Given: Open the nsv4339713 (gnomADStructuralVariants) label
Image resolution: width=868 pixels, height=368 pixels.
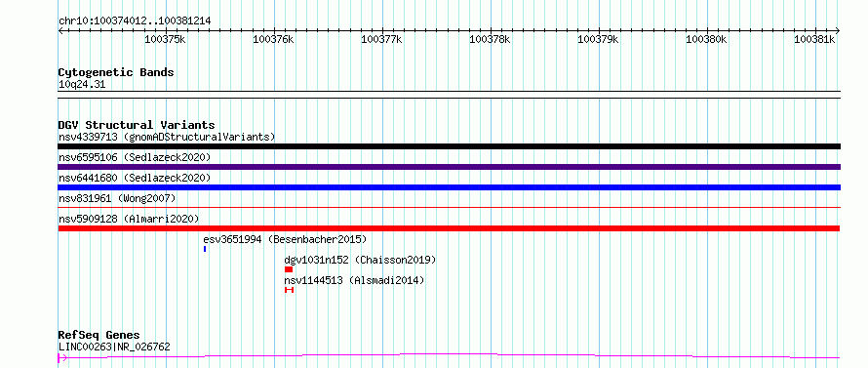Looking at the screenshot, I should point(167,137).
